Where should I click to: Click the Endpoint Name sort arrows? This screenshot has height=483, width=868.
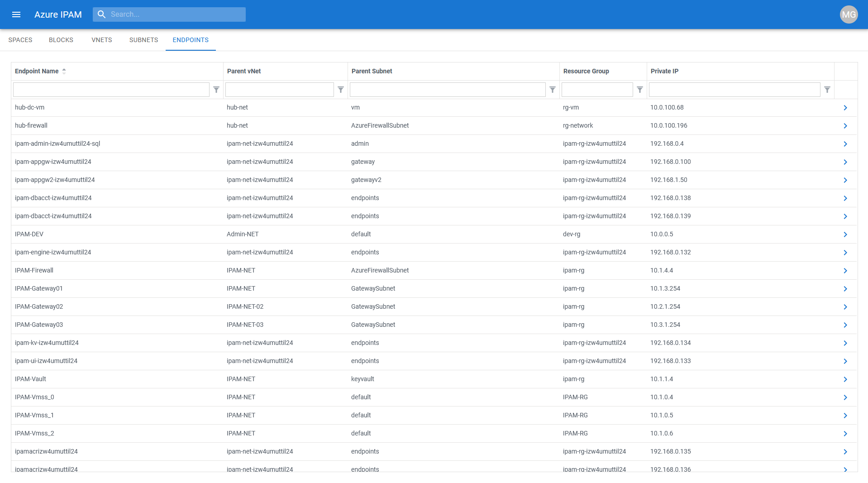point(64,71)
